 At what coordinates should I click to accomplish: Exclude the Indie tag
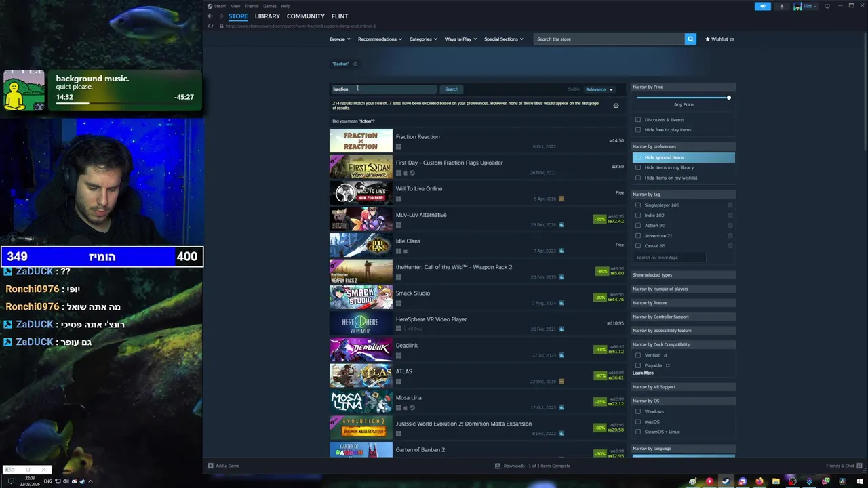point(730,216)
